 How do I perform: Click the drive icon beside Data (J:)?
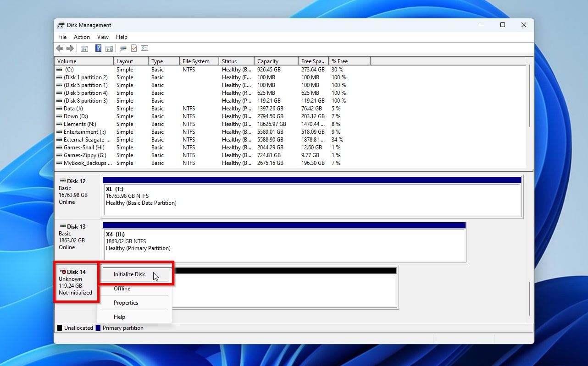[59, 109]
